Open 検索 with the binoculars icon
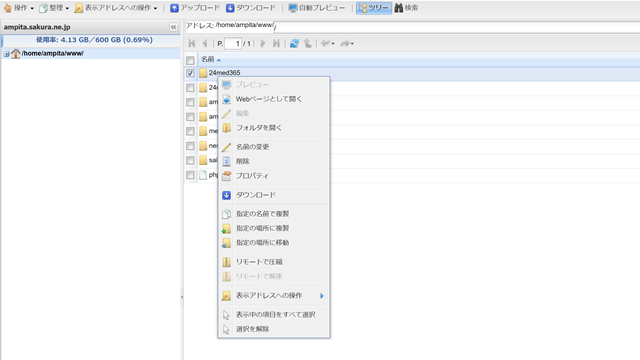This screenshot has height=360, width=640. (406, 8)
